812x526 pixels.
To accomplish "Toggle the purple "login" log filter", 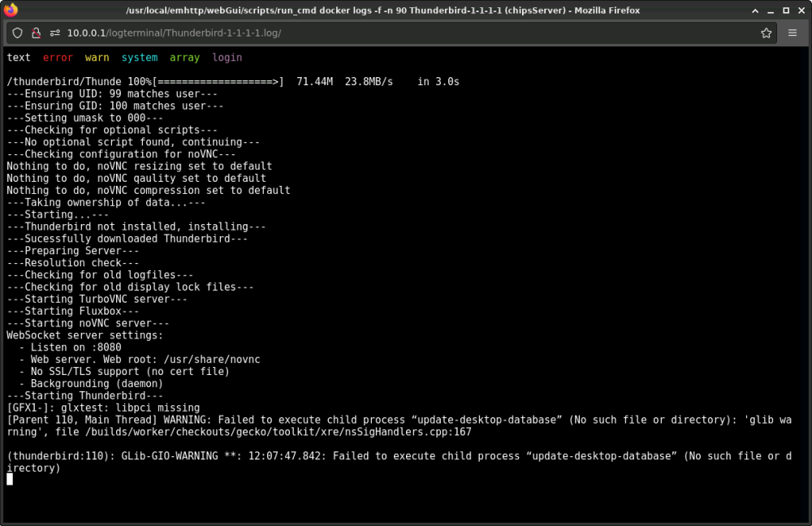I will (227, 58).
